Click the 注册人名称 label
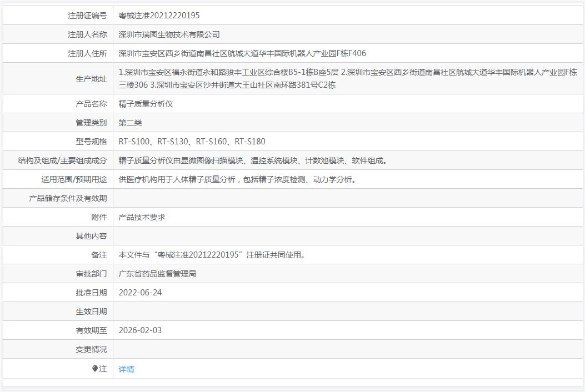This screenshot has width=585, height=392. [87, 34]
